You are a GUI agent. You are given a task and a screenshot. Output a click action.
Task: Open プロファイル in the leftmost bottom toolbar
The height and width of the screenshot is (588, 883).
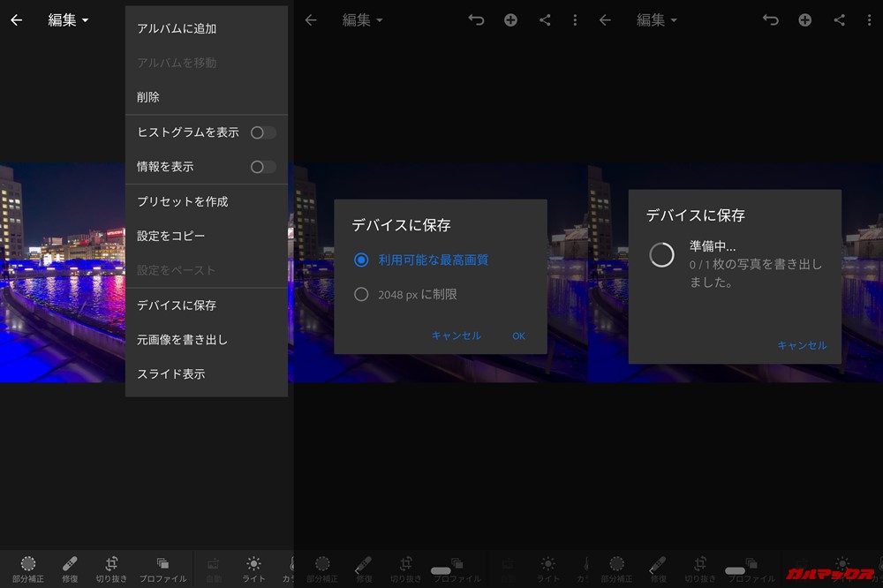point(162,569)
